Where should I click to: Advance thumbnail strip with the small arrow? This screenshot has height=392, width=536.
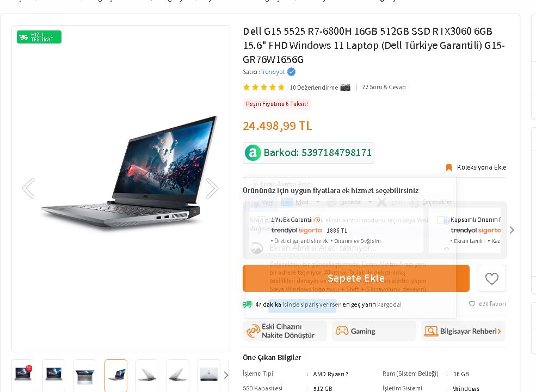[x=226, y=375]
